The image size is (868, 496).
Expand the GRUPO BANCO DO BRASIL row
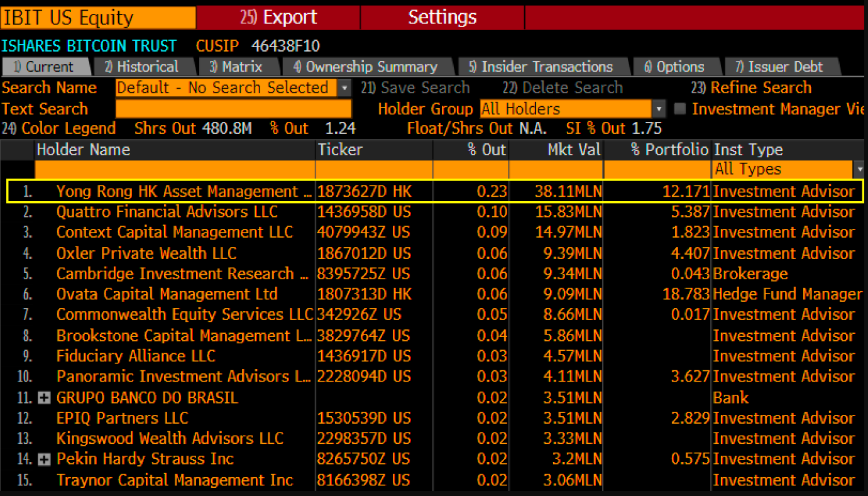tap(44, 398)
